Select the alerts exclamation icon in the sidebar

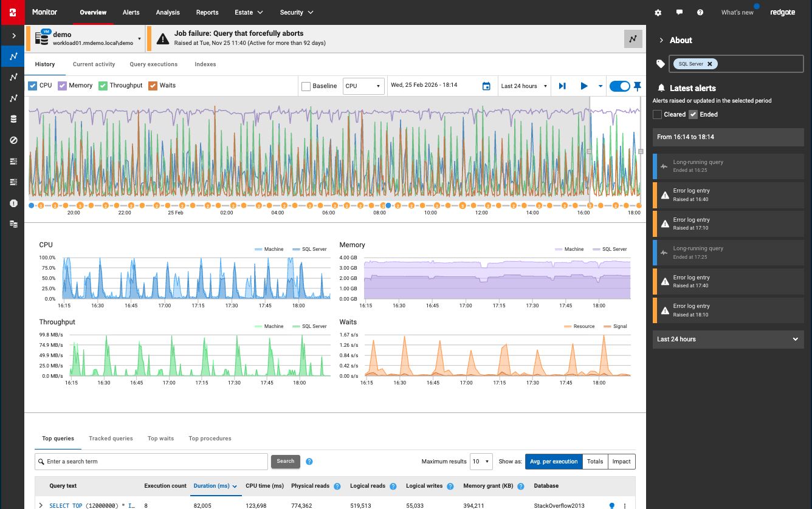[13, 203]
